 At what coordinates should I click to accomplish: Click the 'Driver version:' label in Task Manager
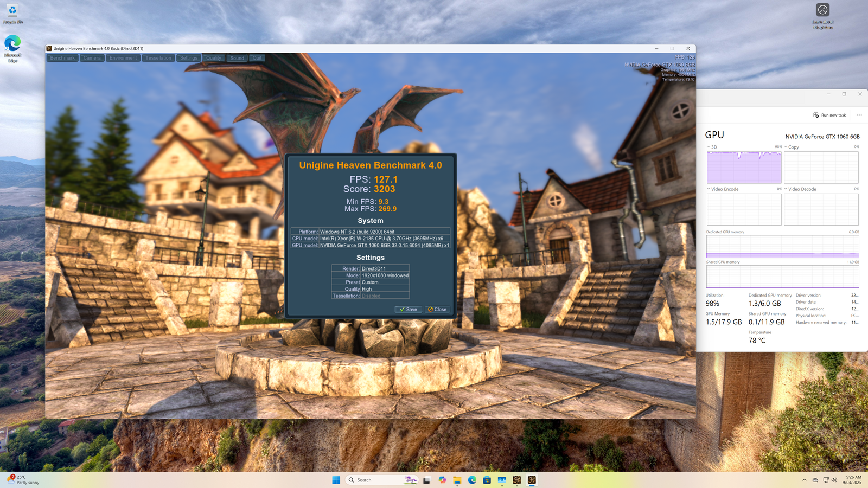tap(808, 296)
